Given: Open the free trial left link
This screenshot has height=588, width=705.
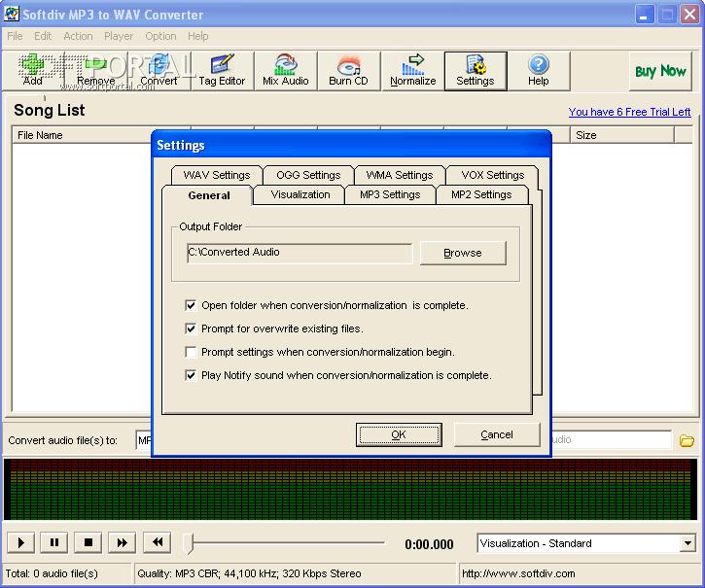Looking at the screenshot, I should point(629,112).
